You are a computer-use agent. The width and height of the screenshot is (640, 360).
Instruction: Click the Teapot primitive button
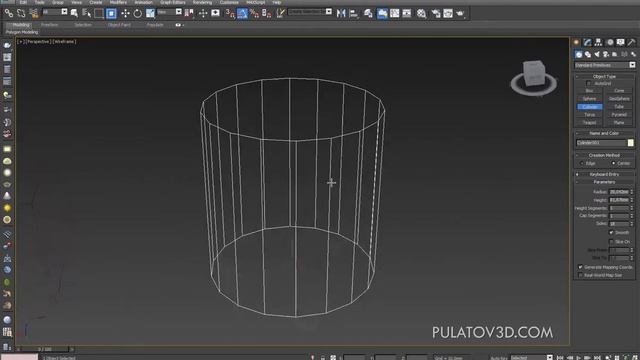[589, 122]
